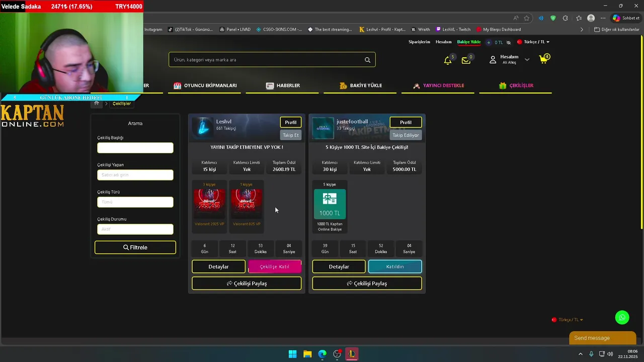Open the browser profile avatar icon

pos(591,18)
